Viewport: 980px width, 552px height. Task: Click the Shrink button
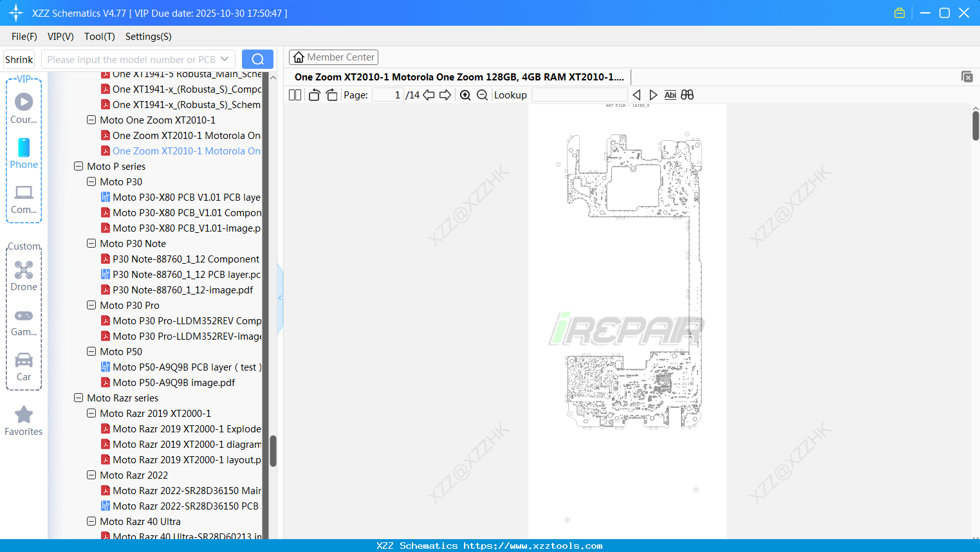pos(19,59)
